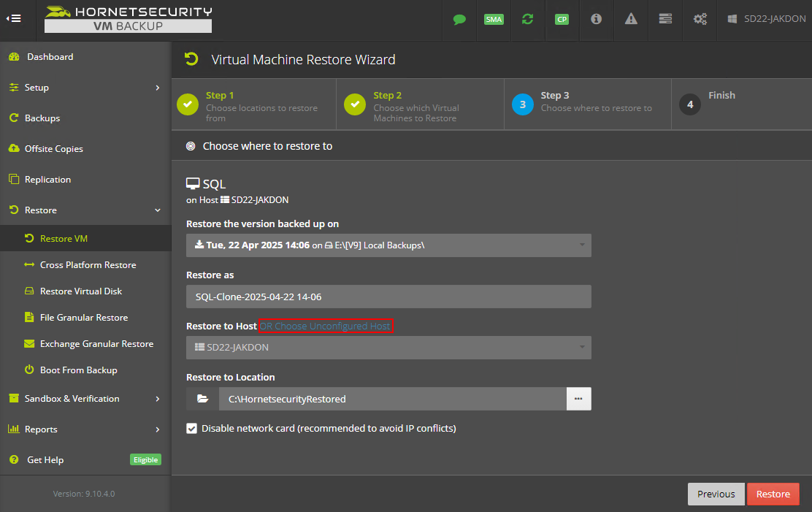812x512 pixels.
Task: Click the Hornetsecurity VM Backup logo
Action: (129, 19)
